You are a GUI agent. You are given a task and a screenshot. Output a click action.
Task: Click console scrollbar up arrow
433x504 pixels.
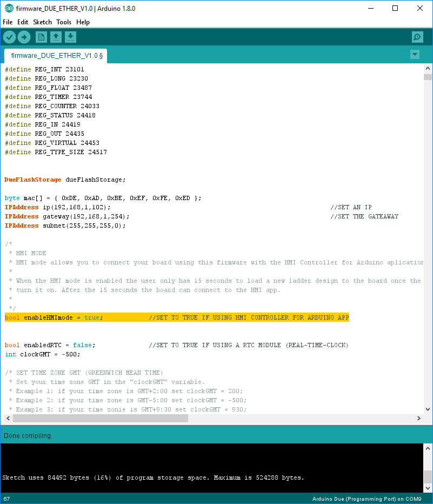pos(428,448)
